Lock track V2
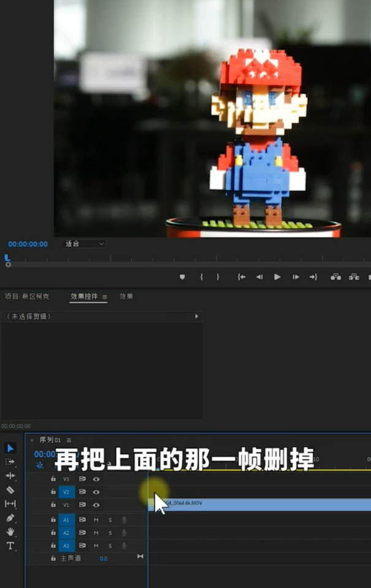The image size is (371, 588). point(53,492)
